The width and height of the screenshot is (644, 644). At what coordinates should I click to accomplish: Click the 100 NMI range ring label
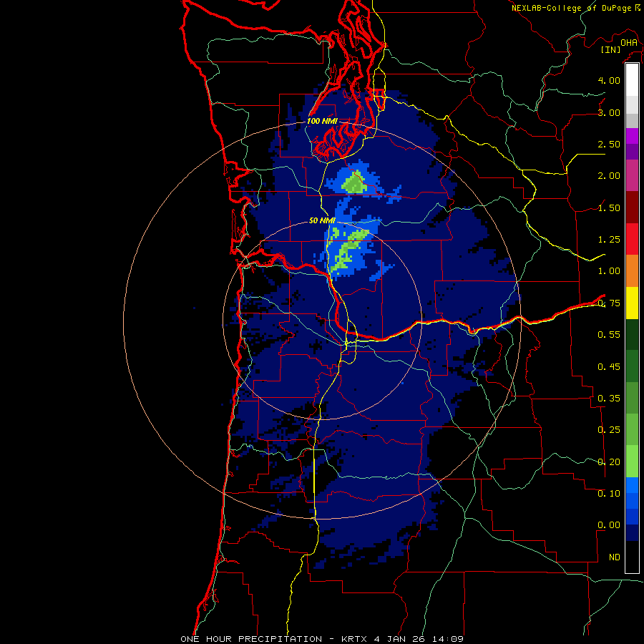[x=323, y=121]
